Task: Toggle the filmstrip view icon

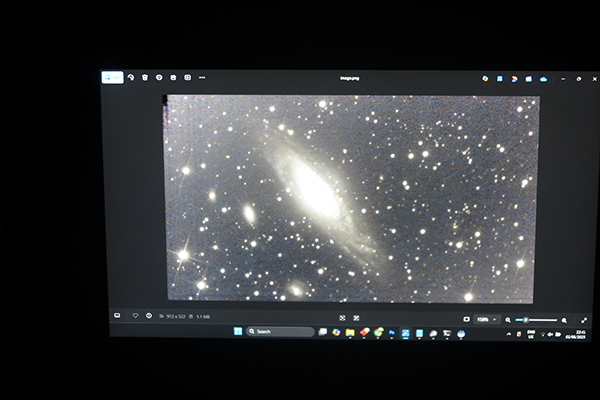Action: pos(117,315)
